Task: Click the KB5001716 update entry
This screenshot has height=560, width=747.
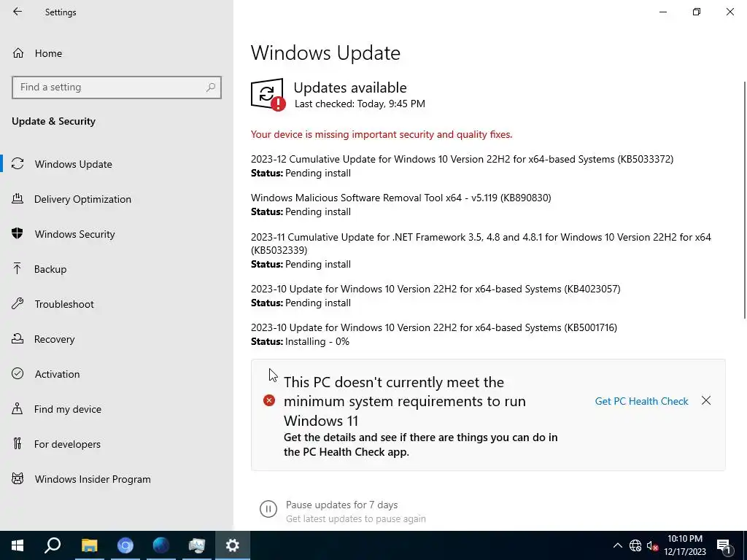Action: pyautogui.click(x=434, y=327)
